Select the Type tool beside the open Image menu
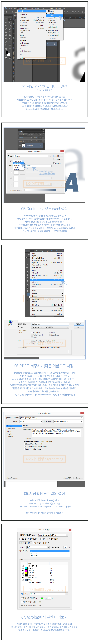Image resolution: width=89 pixels, height=644 pixels. pyautogui.click(x=10, y=42)
